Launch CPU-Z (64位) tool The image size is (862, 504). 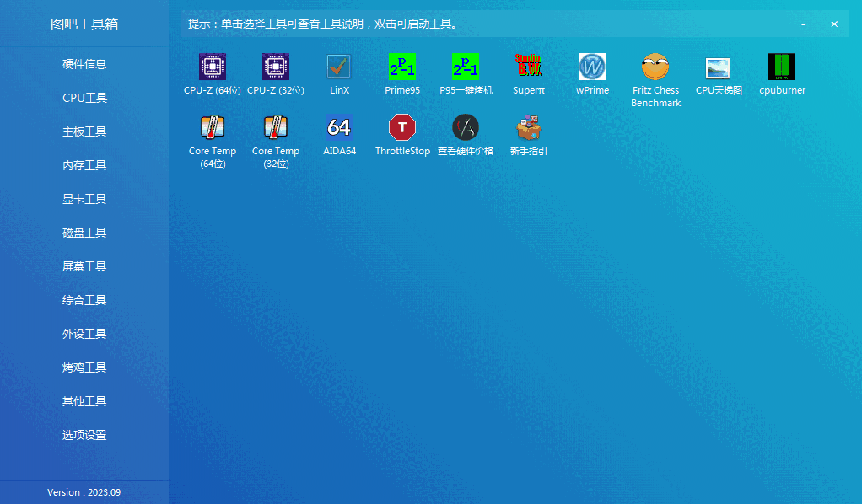(x=212, y=74)
